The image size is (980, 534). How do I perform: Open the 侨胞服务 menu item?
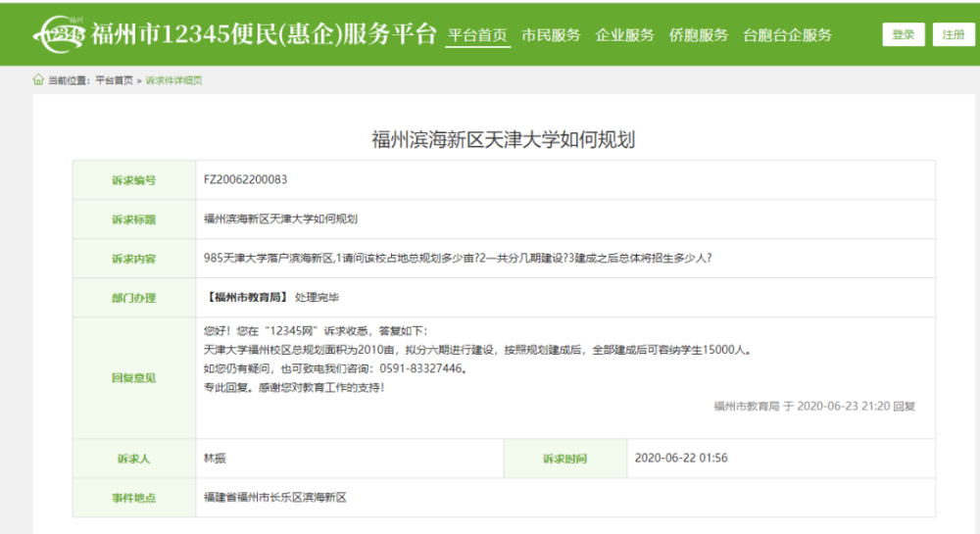tap(698, 35)
